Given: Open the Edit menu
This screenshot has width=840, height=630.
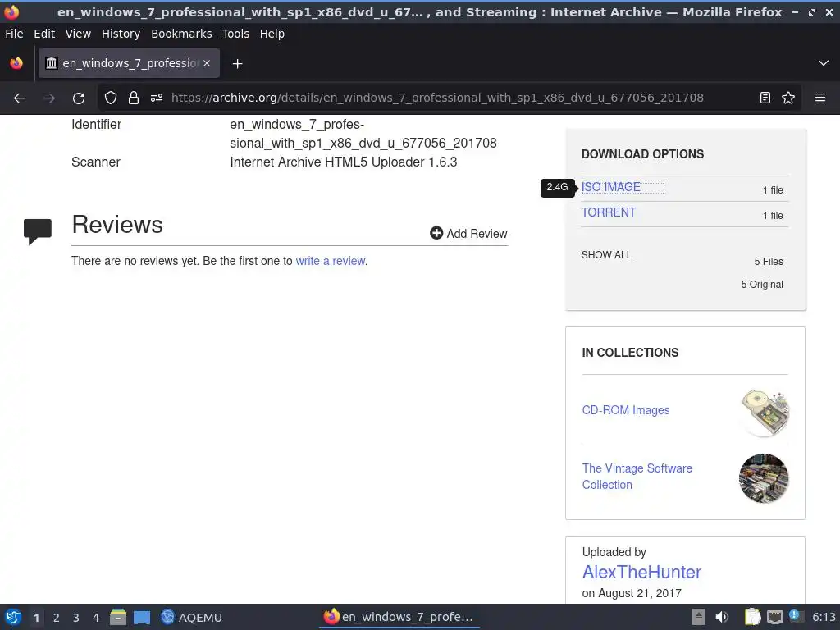Looking at the screenshot, I should [x=44, y=34].
